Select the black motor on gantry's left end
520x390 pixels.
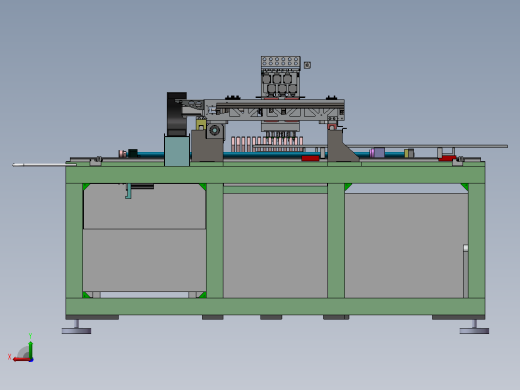point(176,114)
